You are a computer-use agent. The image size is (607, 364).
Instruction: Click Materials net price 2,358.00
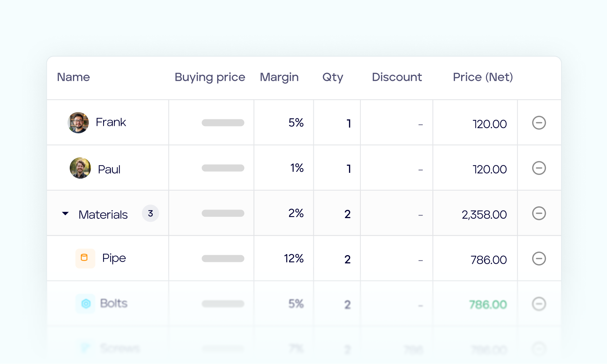pyautogui.click(x=484, y=215)
